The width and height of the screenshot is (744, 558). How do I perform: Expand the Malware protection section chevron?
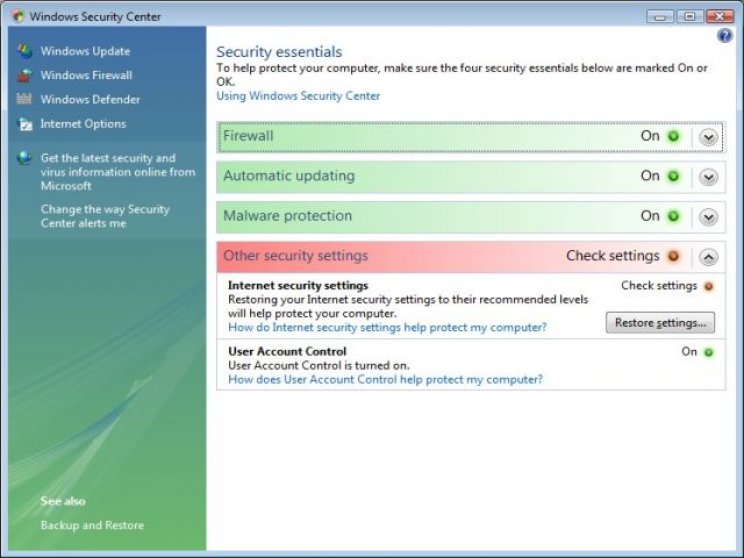pos(708,217)
